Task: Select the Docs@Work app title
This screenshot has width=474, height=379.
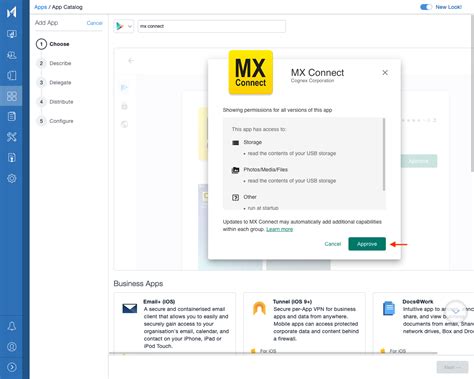Action: click(x=418, y=302)
